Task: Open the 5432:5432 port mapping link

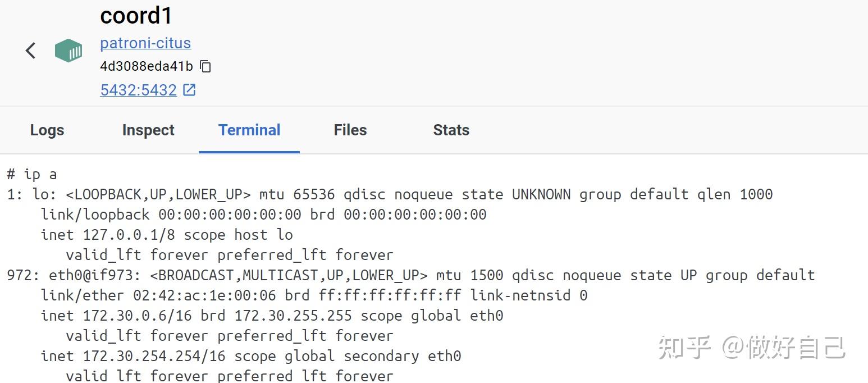Action: [138, 89]
